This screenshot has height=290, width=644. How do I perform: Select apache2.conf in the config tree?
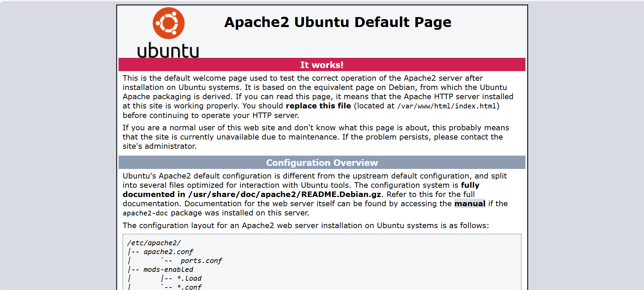(x=168, y=252)
